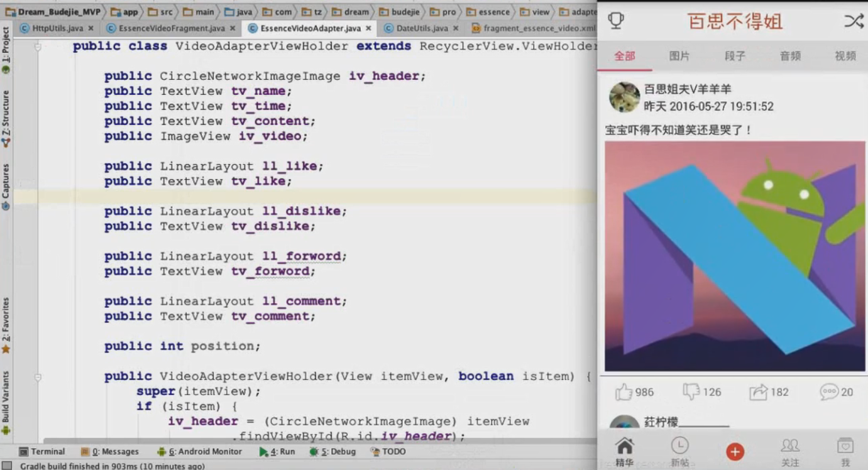Collapse the VideoAdapterViewHolder constructor fold marker
This screenshot has width=868, height=470.
[38, 377]
